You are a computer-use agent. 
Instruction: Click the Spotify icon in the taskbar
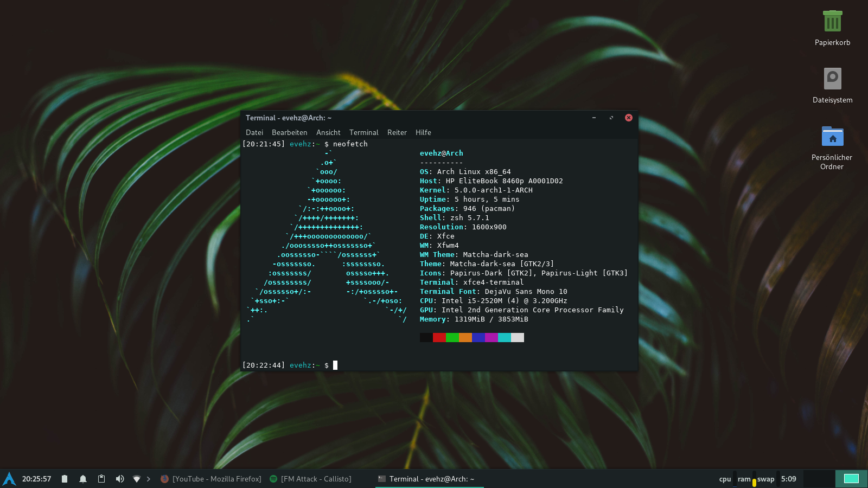point(273,479)
